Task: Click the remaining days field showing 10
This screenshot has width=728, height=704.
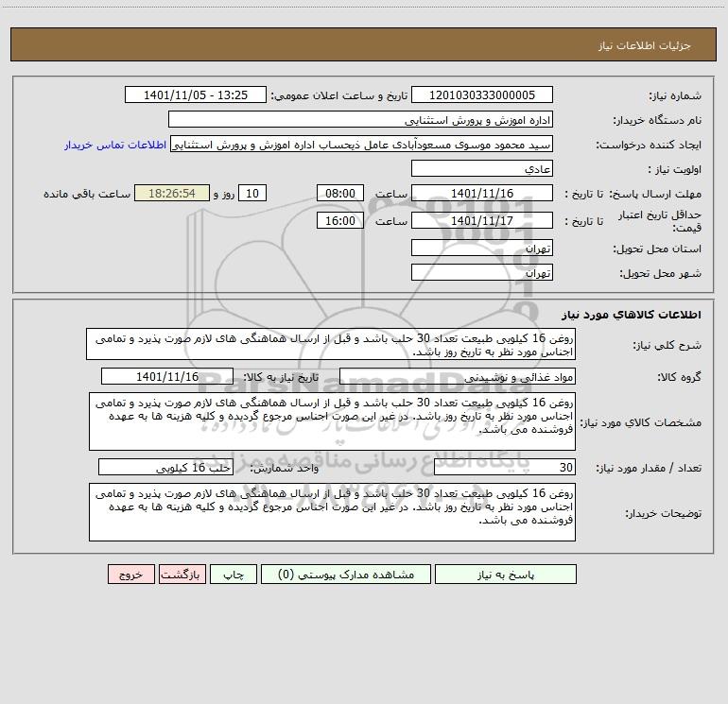Action: [252, 193]
